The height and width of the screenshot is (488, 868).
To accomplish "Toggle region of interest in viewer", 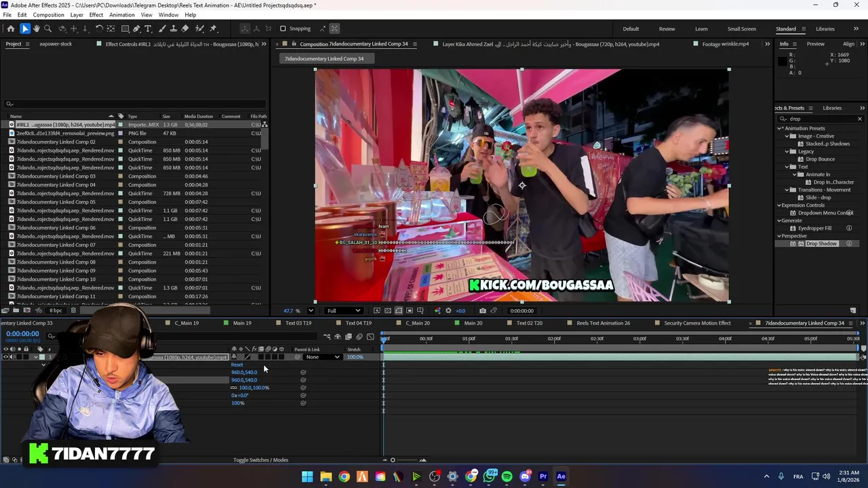I will (409, 310).
